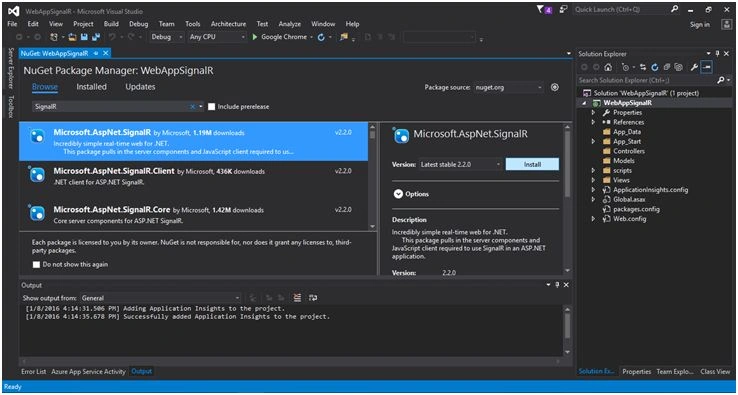Open the Toolbox side tab
Screen dimensions: 738x395
pos(11,106)
